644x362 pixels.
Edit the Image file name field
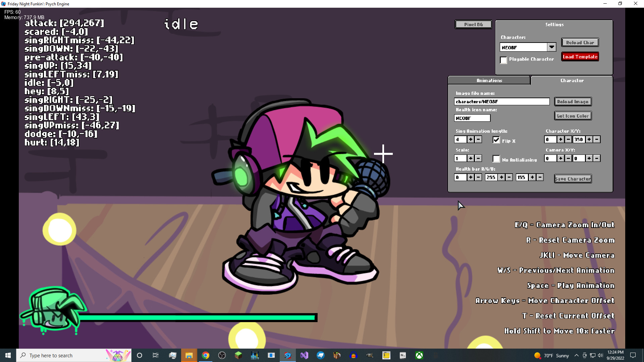501,102
